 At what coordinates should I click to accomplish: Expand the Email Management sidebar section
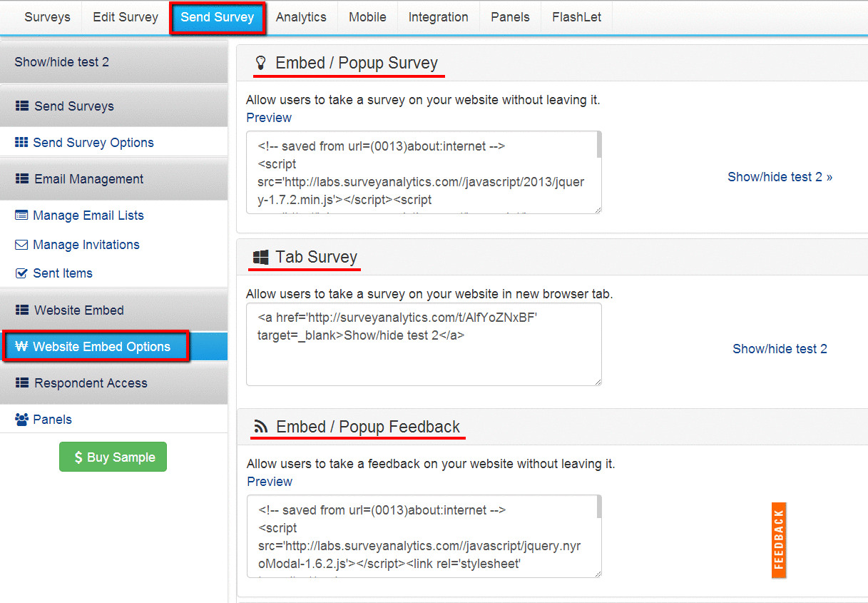[x=114, y=179]
